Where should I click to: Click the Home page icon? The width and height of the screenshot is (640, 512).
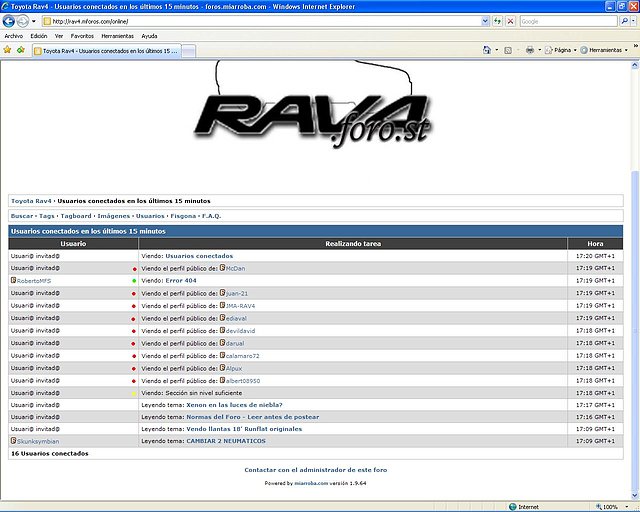(x=487, y=50)
